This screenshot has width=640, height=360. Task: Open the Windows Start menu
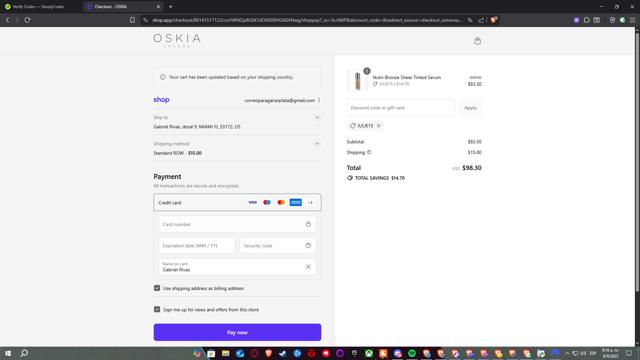8,353
